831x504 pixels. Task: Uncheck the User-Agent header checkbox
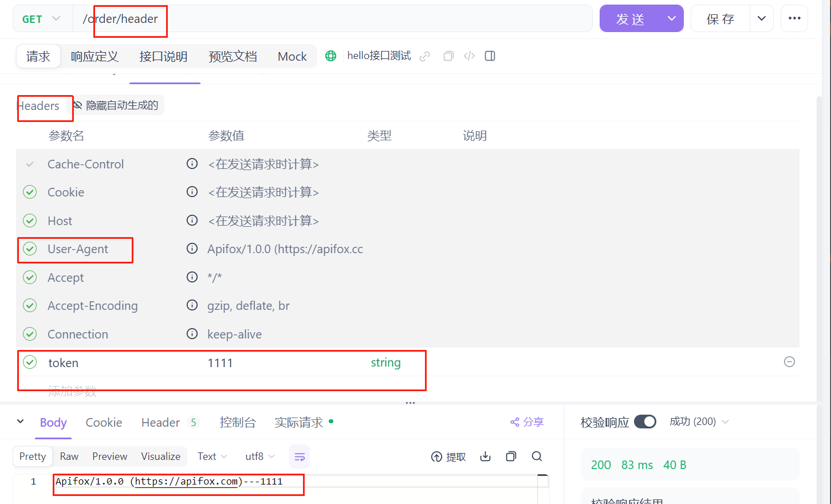click(x=30, y=249)
